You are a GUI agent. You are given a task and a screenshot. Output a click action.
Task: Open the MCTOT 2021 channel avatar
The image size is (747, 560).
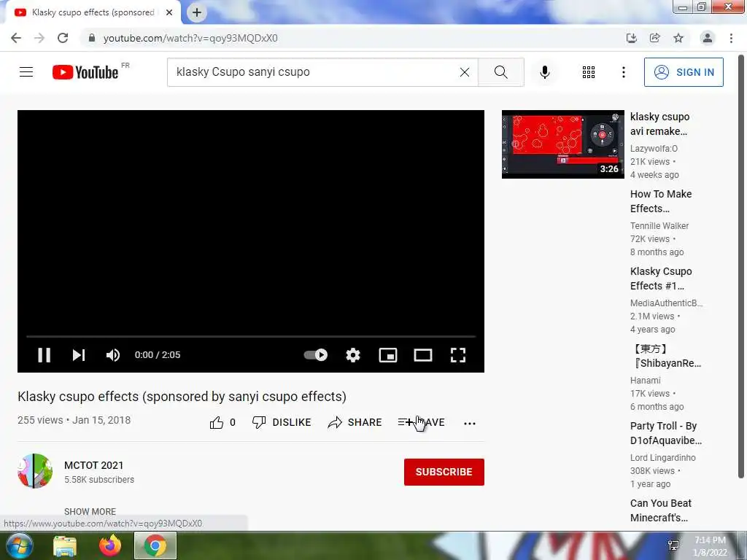pos(35,471)
